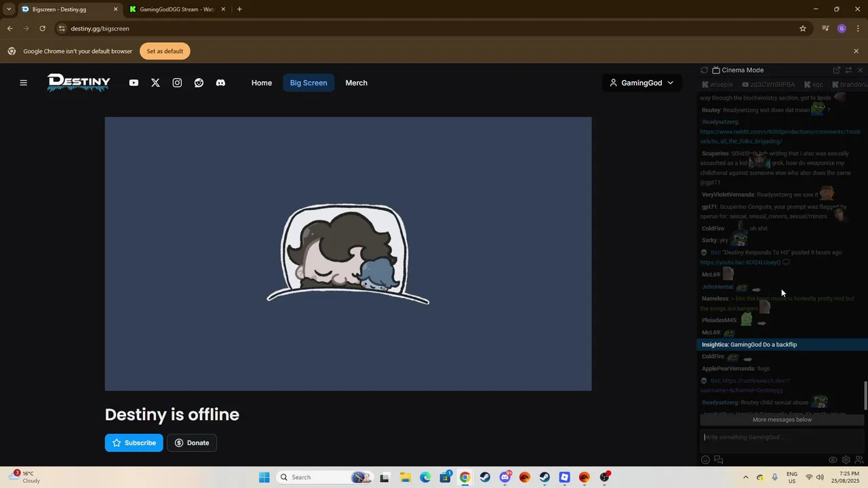Image resolution: width=868 pixels, height=488 pixels.
Task: Pop out chat in new window
Action: pyautogui.click(x=837, y=70)
